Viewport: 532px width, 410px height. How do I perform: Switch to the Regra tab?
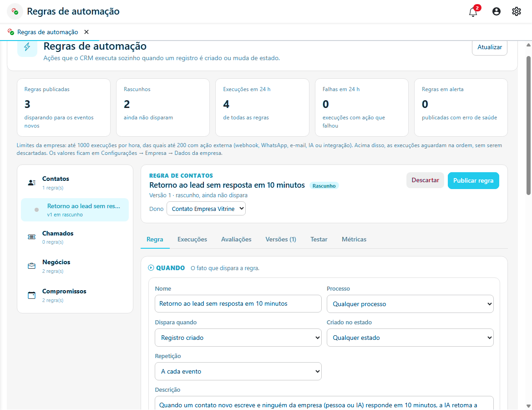(x=155, y=239)
